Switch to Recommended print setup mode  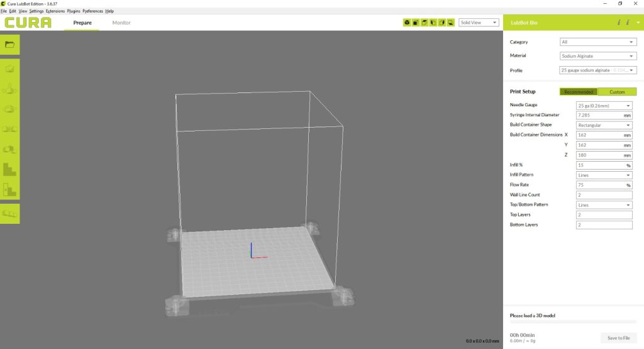tap(579, 92)
